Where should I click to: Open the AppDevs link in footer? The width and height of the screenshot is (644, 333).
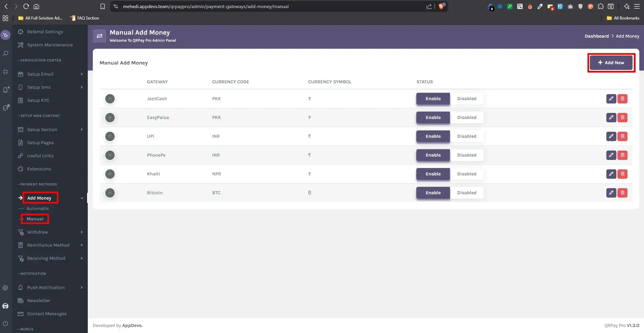132,326
